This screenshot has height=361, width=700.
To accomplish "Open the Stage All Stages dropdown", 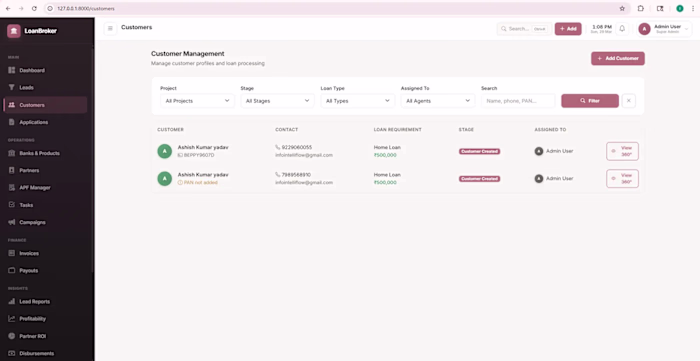I will [277, 101].
